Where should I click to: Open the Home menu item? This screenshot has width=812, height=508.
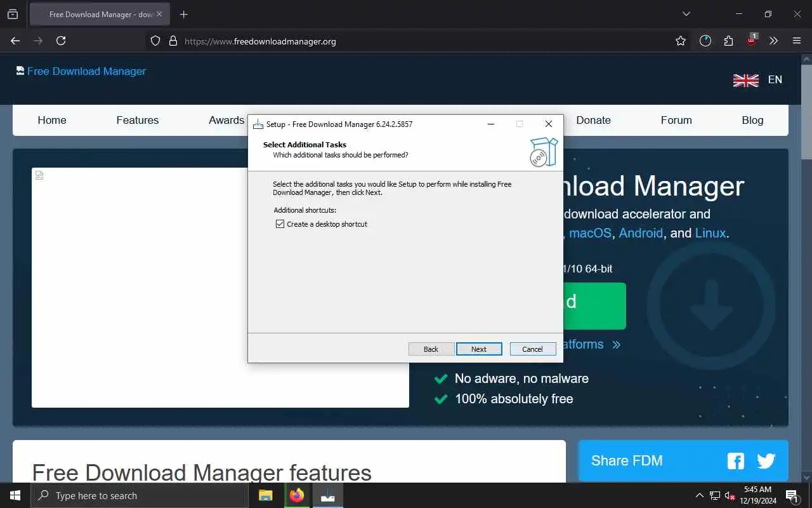point(52,120)
